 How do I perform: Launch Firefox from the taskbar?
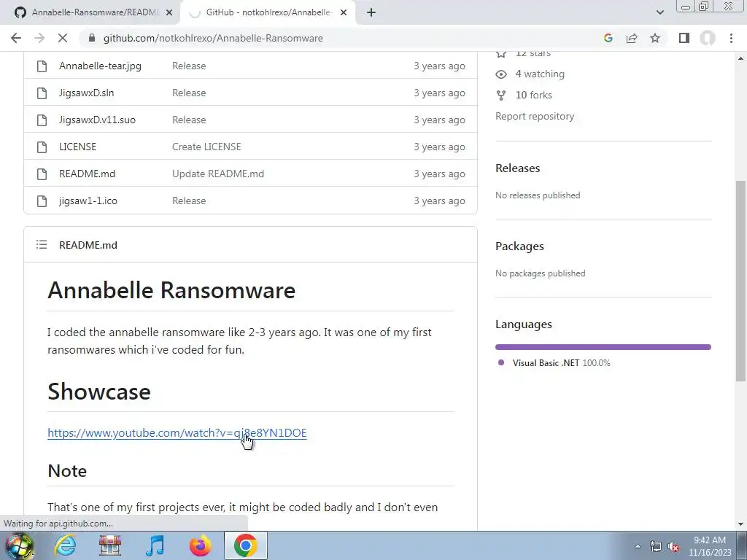200,545
